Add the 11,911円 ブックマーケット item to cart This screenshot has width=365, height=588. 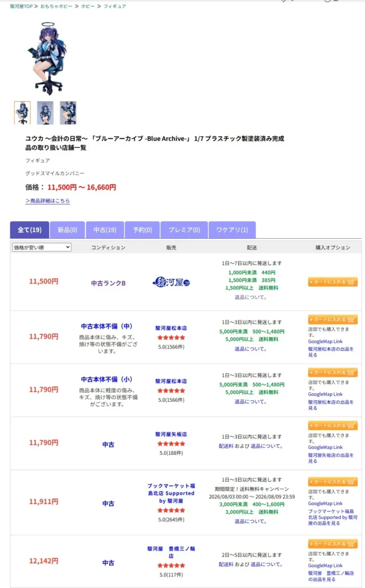[332, 482]
